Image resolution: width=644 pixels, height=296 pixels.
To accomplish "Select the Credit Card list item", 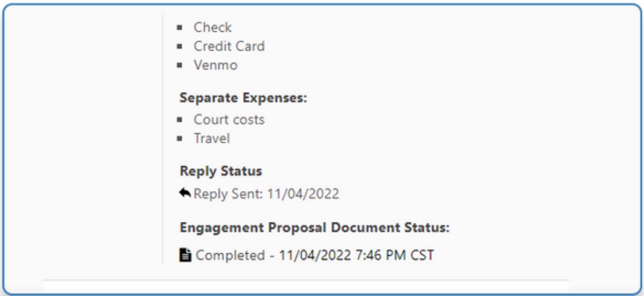I will pyautogui.click(x=229, y=46).
